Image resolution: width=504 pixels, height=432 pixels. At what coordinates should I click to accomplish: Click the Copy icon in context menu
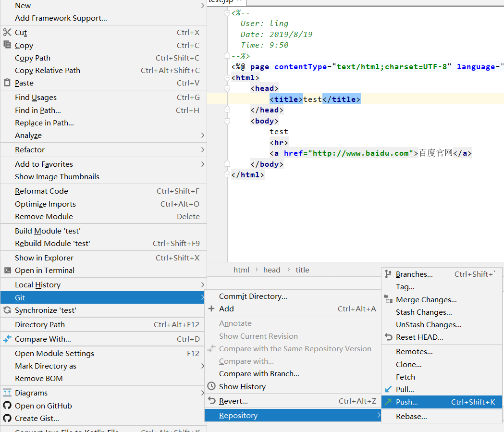point(7,45)
